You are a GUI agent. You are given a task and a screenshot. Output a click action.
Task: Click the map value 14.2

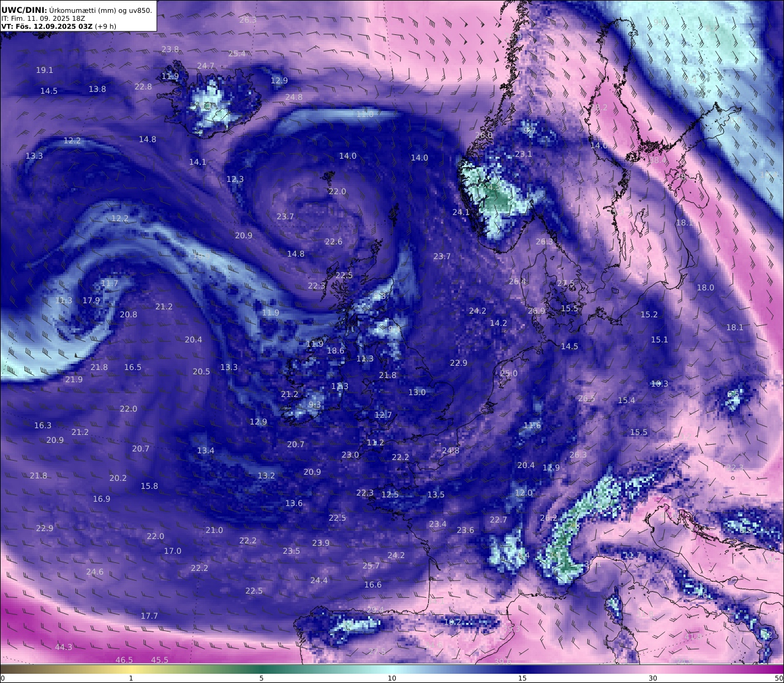[498, 323]
